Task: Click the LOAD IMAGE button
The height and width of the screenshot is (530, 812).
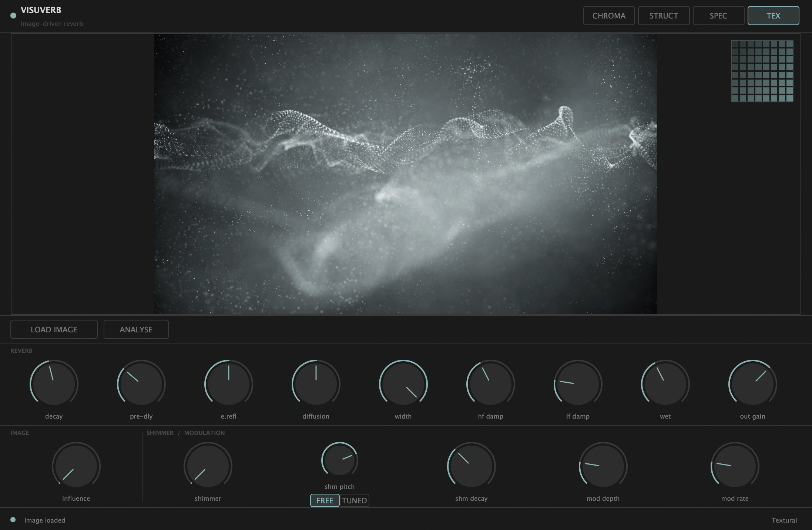Action: [x=54, y=329]
